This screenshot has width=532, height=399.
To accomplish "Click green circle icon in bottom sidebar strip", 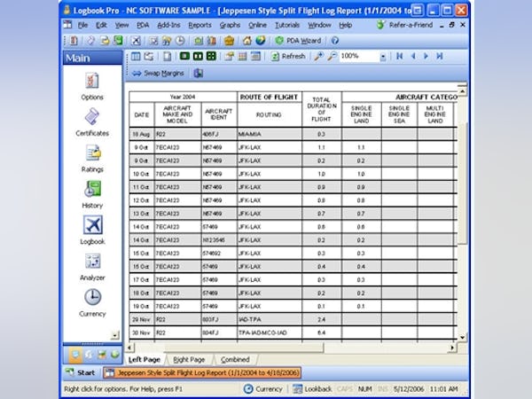I will (x=115, y=355).
